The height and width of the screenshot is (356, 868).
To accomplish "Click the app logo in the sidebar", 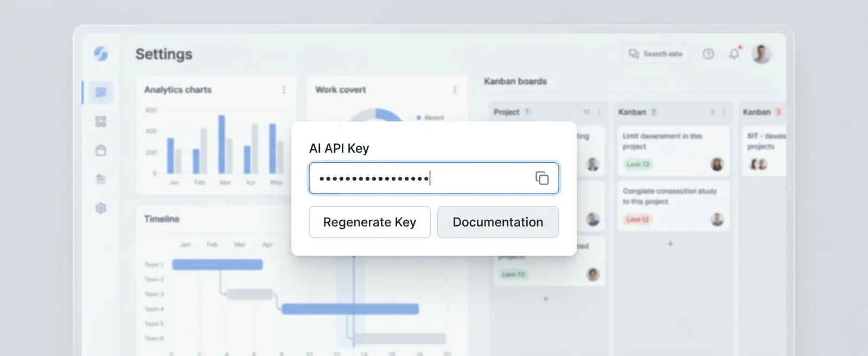I will tap(101, 54).
